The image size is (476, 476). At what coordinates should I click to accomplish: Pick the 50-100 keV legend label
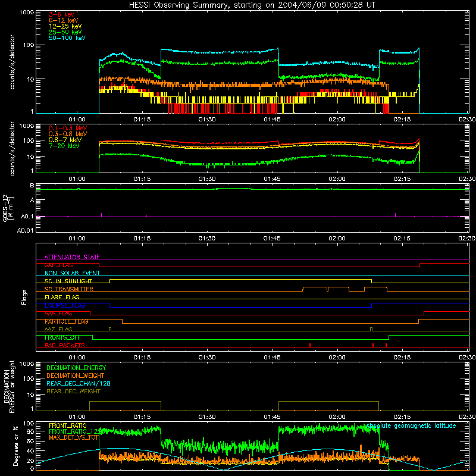pyautogui.click(x=67, y=38)
